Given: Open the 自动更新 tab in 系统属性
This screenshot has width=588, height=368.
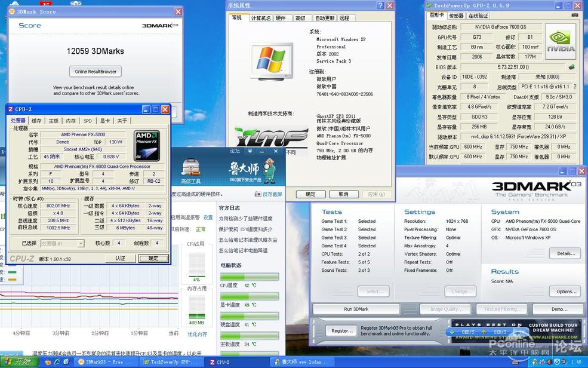Looking at the screenshot, I should click(x=325, y=18).
